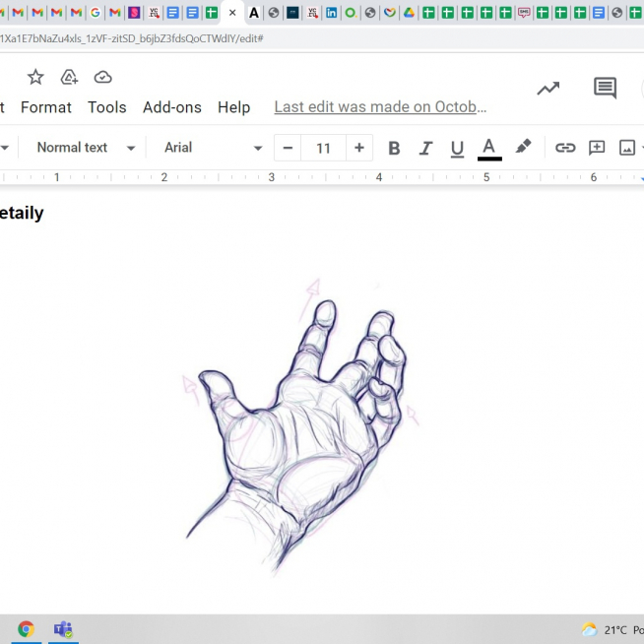Decrease font size with minus button
Viewport: 644px width, 644px height.
tap(288, 148)
